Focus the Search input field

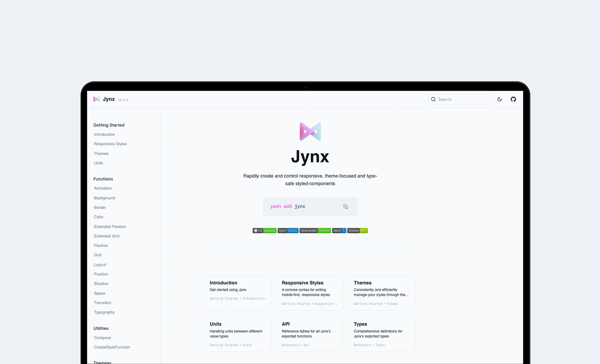click(x=463, y=99)
